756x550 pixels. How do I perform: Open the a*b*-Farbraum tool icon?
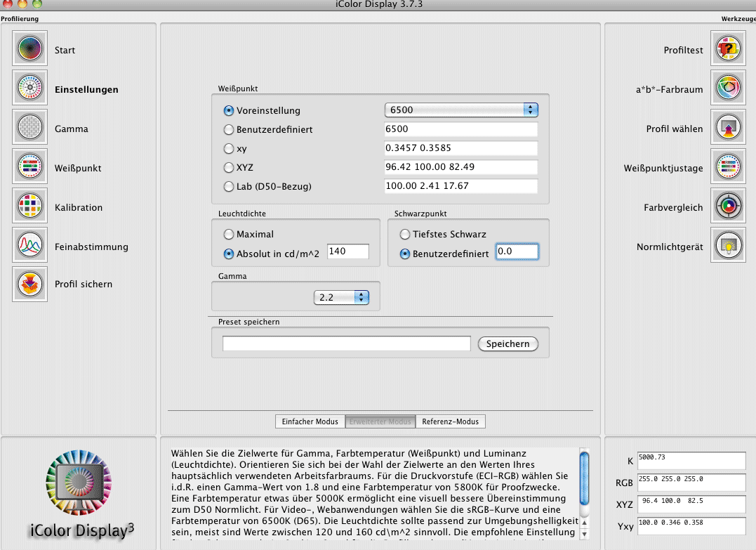(x=729, y=89)
